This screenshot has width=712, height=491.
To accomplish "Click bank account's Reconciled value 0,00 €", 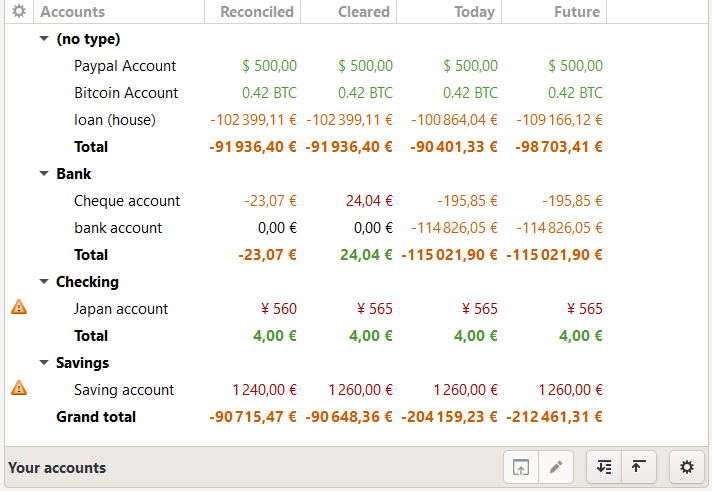I will pos(277,228).
